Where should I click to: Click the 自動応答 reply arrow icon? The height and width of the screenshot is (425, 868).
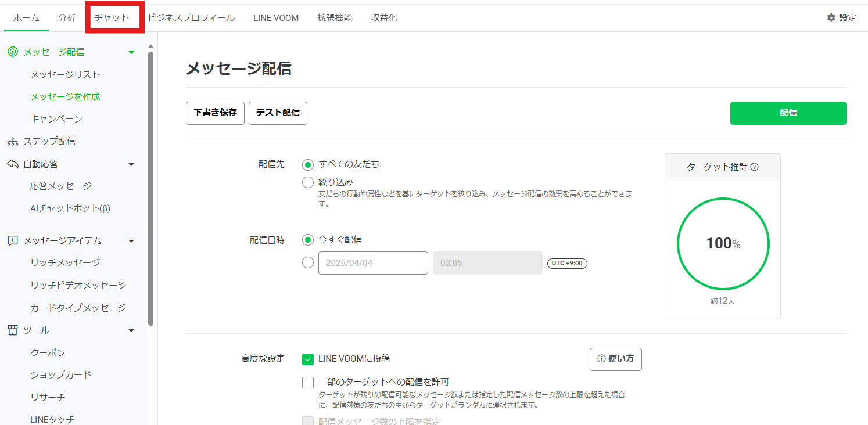point(13,164)
